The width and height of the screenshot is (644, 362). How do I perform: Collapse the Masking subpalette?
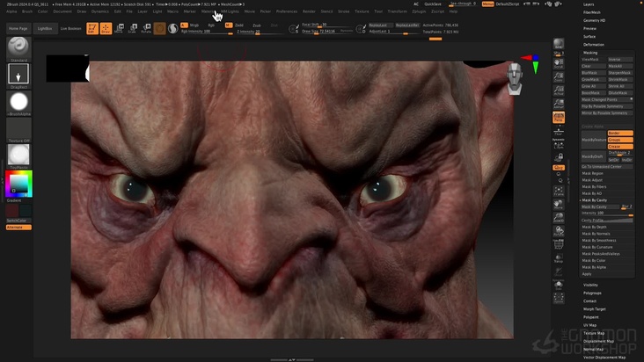pos(590,53)
